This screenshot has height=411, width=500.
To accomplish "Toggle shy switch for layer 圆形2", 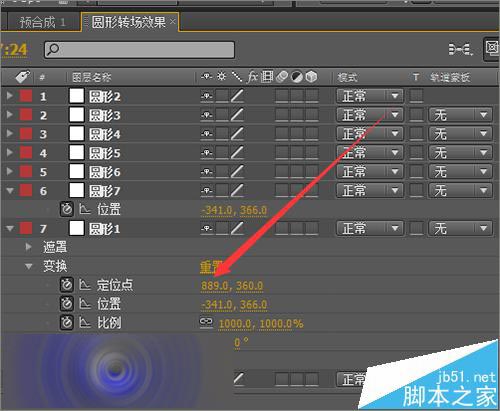I will click(207, 96).
